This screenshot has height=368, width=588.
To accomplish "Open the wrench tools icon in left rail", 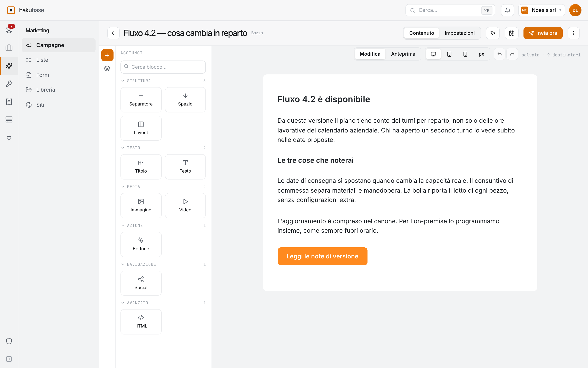I will [x=9, y=84].
